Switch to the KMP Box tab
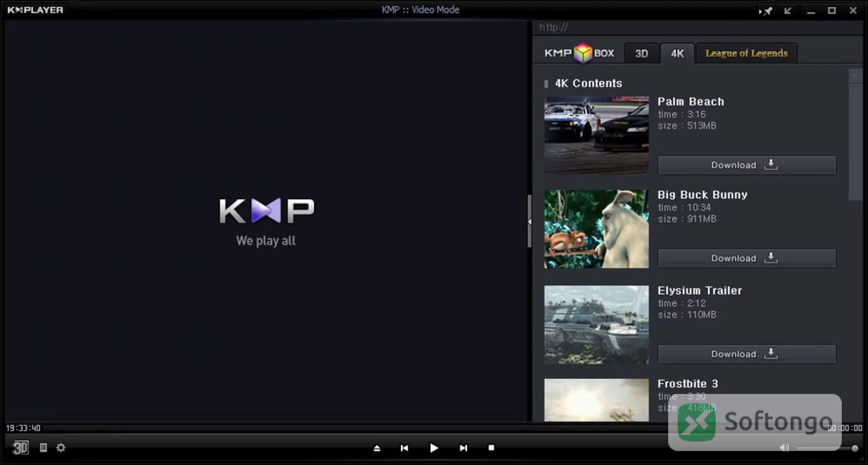The width and height of the screenshot is (868, 465). point(579,53)
